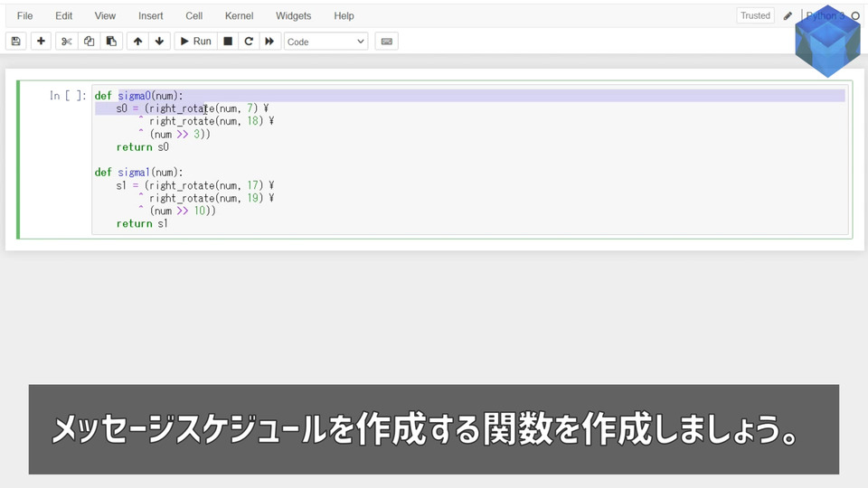The width and height of the screenshot is (868, 488).
Task: Insert a cell below with plus icon
Action: click(41, 42)
